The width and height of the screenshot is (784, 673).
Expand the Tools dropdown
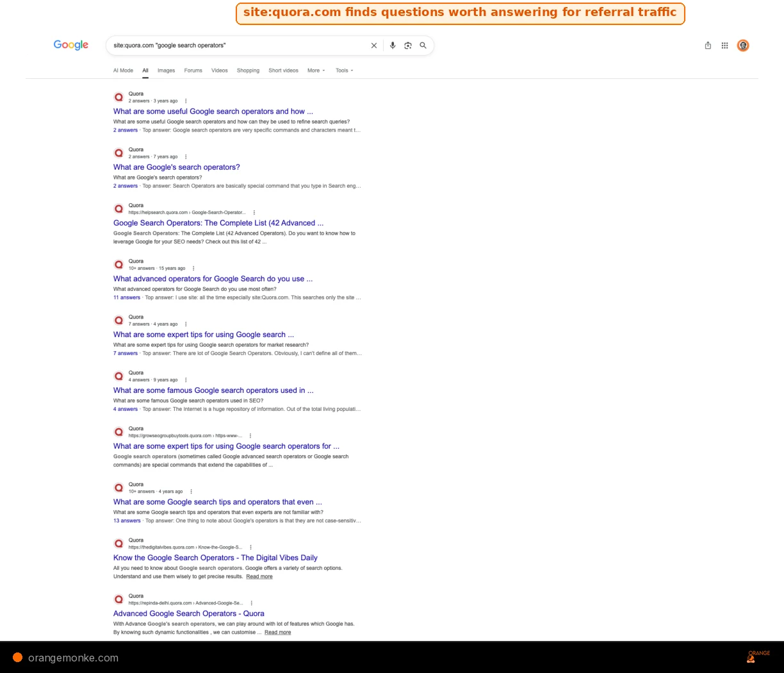[345, 71]
